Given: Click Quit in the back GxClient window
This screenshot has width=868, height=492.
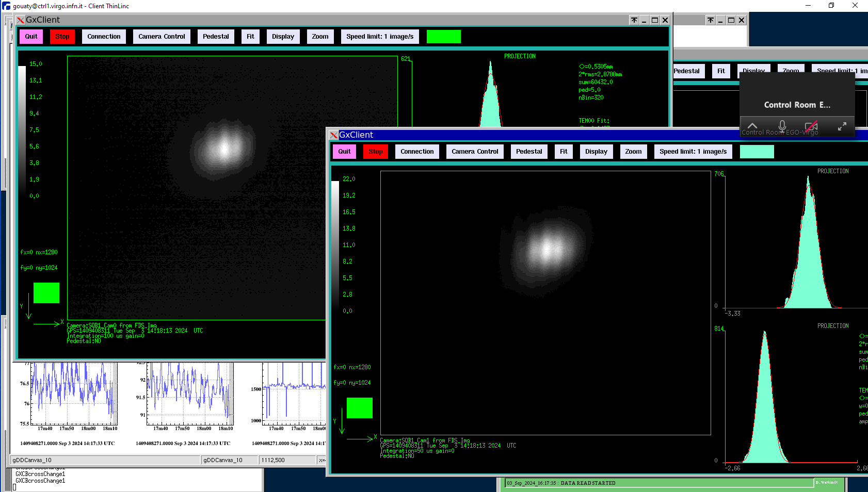Looking at the screenshot, I should 31,37.
